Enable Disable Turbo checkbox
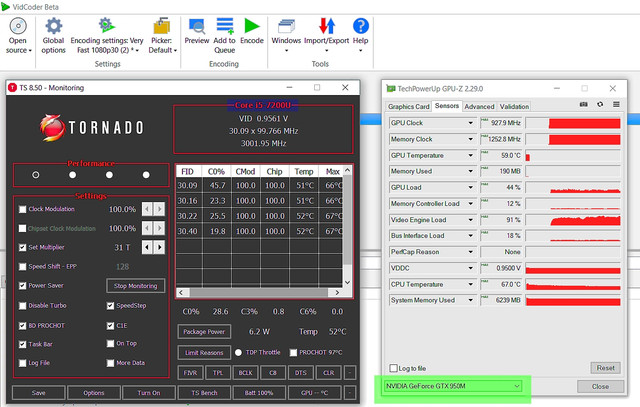The height and width of the screenshot is (407, 640). [22, 305]
